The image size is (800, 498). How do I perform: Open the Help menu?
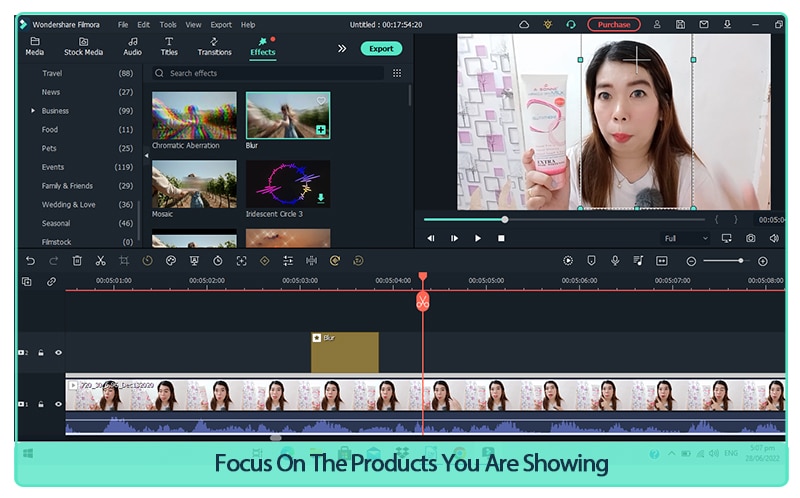click(x=248, y=24)
